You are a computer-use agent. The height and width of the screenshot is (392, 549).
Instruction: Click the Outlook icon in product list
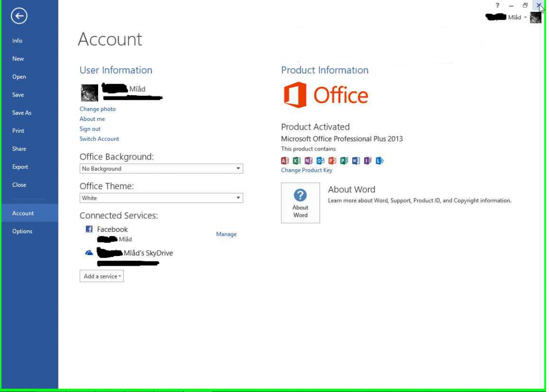[320, 161]
